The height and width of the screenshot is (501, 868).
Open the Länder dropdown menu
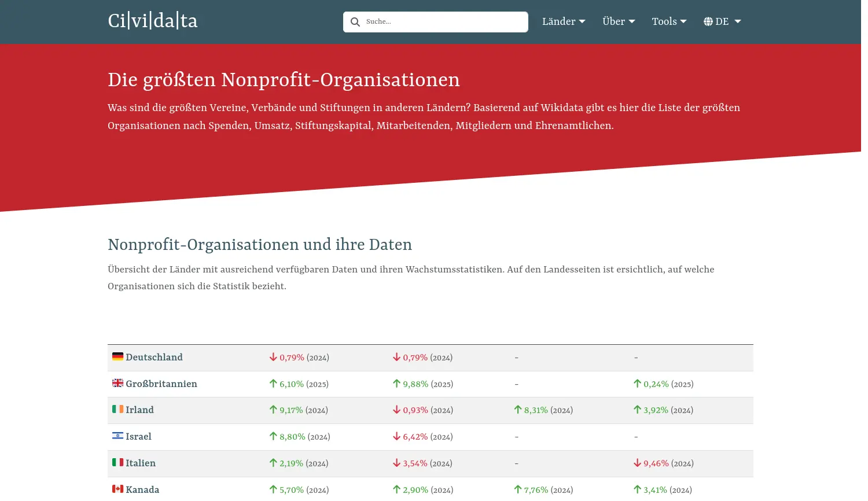tap(564, 21)
